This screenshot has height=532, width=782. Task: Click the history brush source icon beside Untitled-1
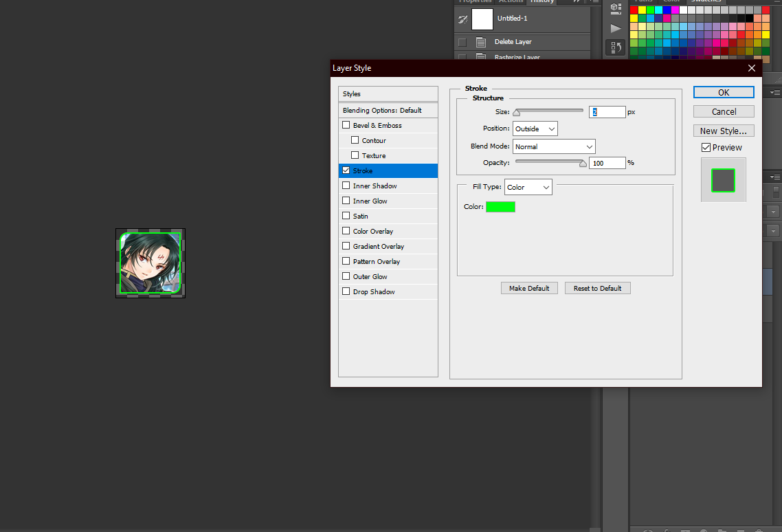(x=462, y=19)
